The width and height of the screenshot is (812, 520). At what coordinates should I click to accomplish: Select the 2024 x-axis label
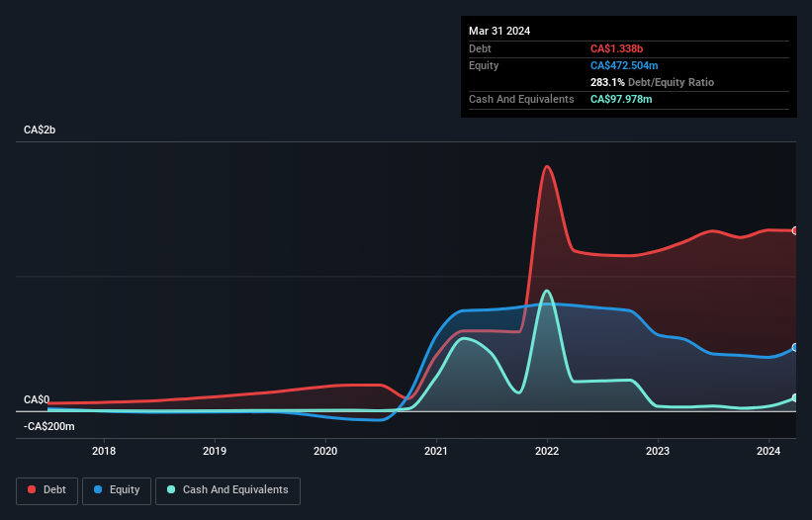click(x=768, y=451)
